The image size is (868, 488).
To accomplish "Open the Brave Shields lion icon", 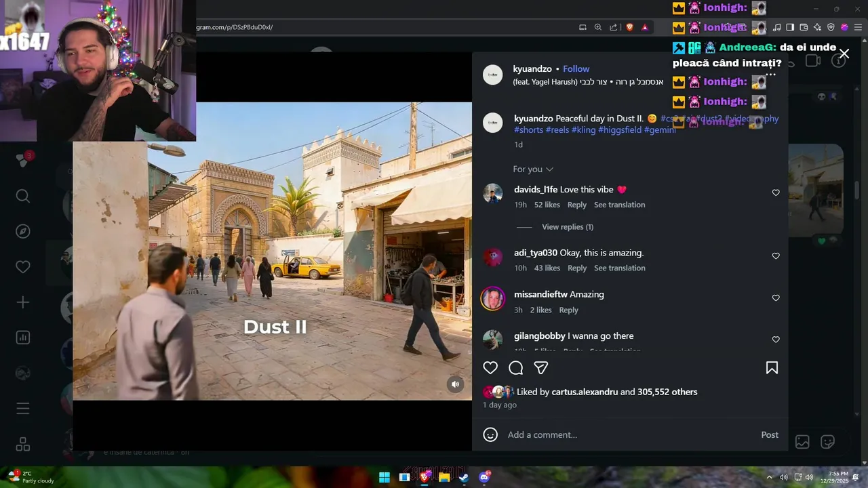I will click(x=629, y=27).
